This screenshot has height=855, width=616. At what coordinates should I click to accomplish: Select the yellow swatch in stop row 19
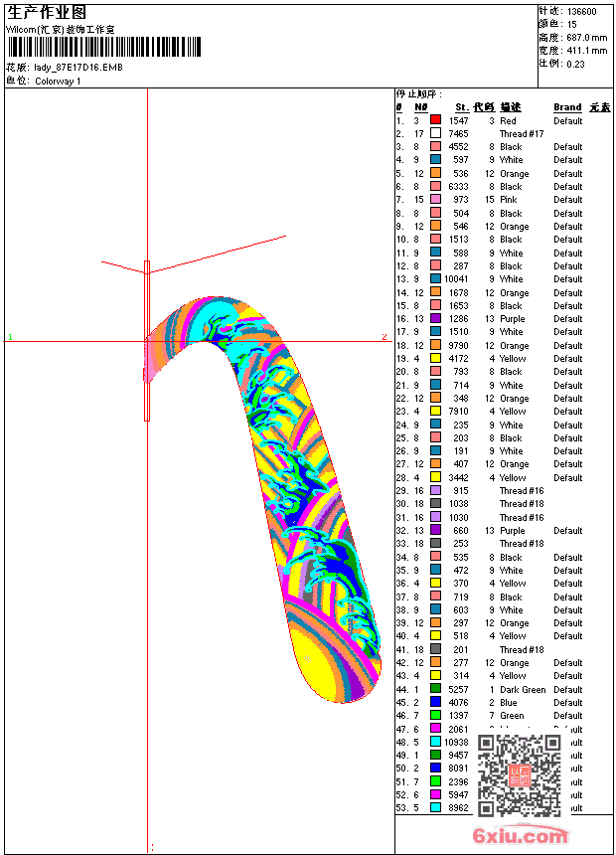pyautogui.click(x=435, y=358)
